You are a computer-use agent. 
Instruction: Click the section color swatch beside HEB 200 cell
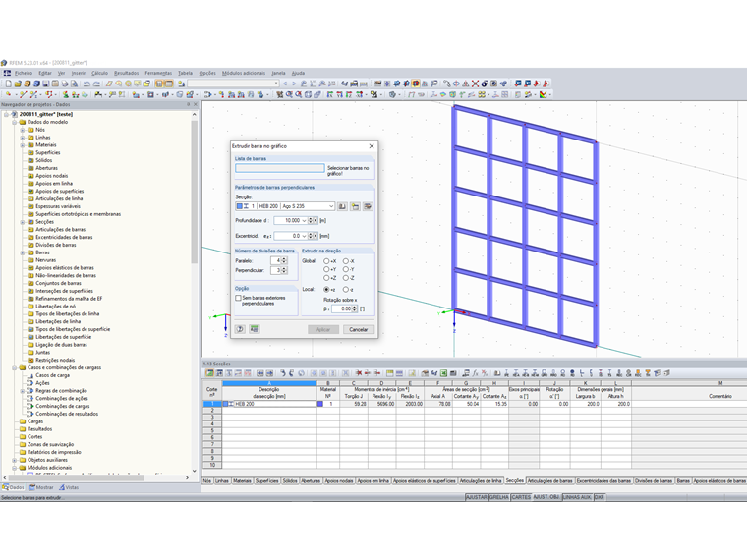[x=226, y=404]
